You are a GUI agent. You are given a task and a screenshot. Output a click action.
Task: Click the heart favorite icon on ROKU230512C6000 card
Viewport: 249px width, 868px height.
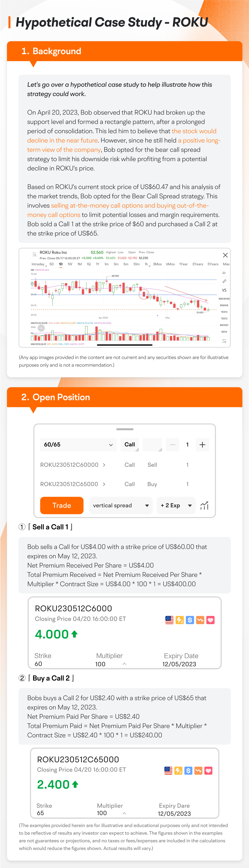click(210, 620)
